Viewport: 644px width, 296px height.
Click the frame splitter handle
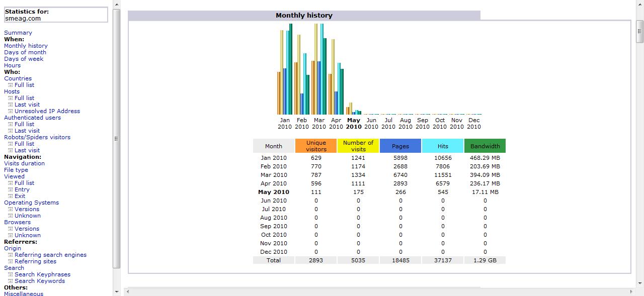pyautogui.click(x=123, y=148)
